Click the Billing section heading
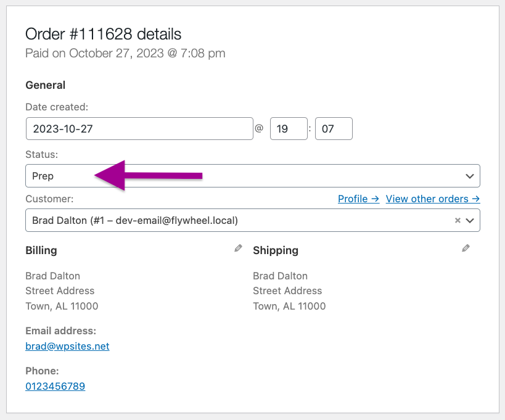505x420 pixels. 41,250
